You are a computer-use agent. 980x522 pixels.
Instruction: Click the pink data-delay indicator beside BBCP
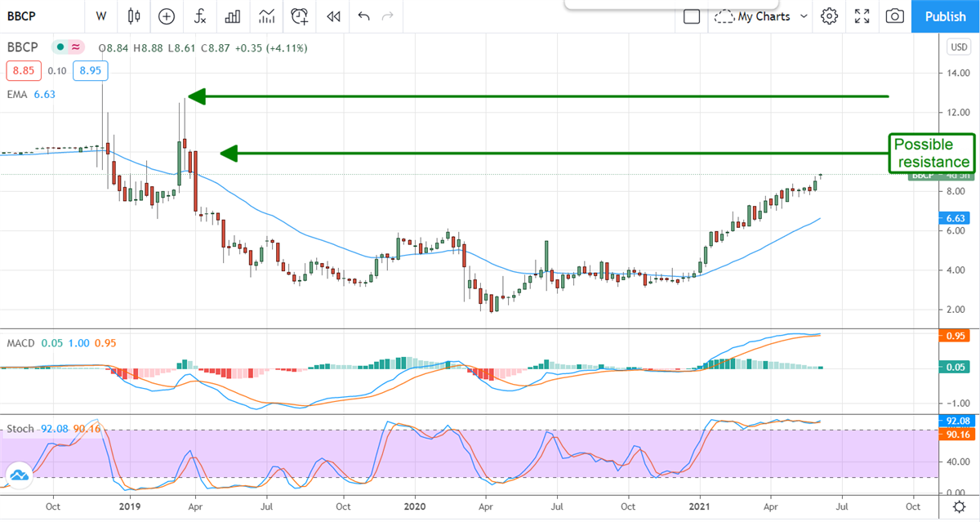tap(76, 47)
